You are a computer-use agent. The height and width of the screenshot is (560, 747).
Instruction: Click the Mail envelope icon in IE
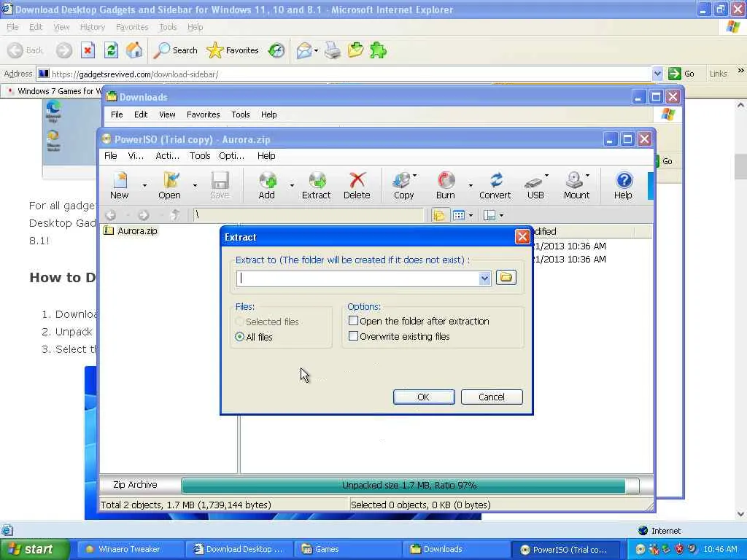304,50
